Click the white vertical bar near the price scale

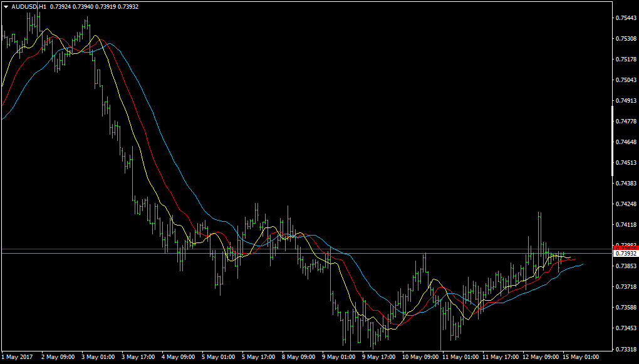[x=612, y=140]
